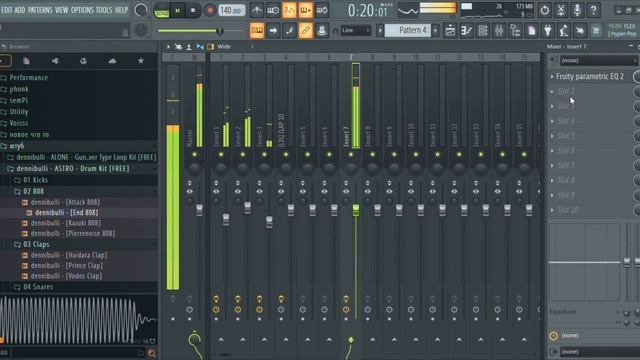
Task: Open the help question mark icon
Action: pos(593,10)
